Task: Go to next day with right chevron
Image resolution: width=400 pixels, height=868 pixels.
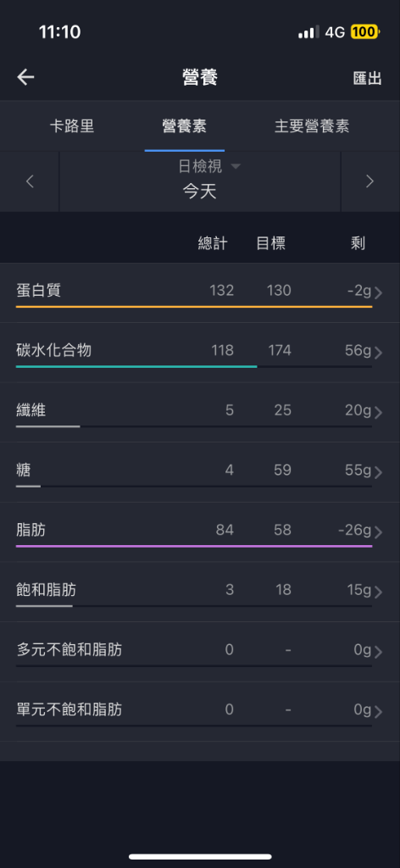Action: tap(370, 181)
